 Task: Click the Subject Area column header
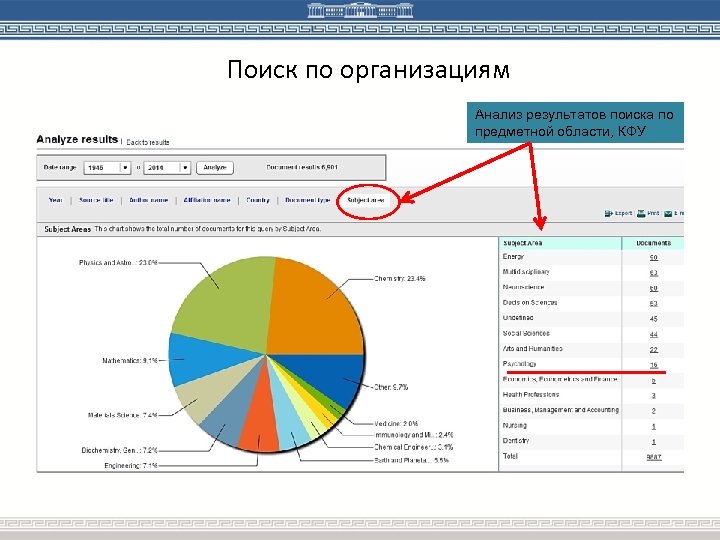(x=523, y=243)
